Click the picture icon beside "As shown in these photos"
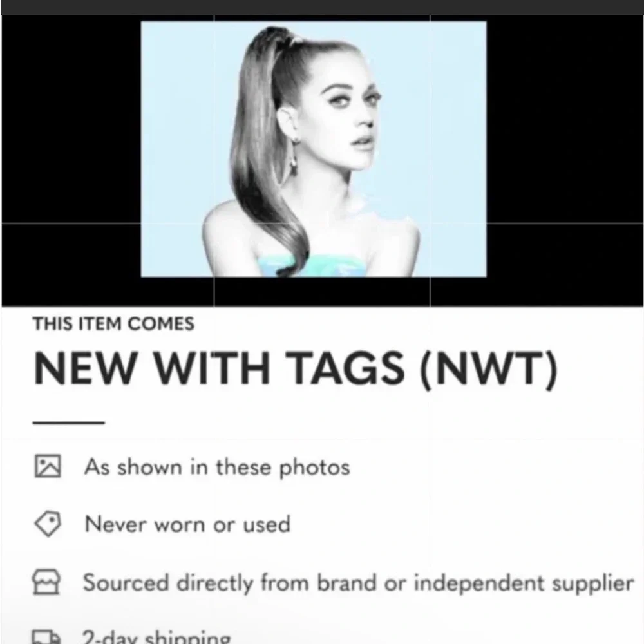 click(48, 466)
